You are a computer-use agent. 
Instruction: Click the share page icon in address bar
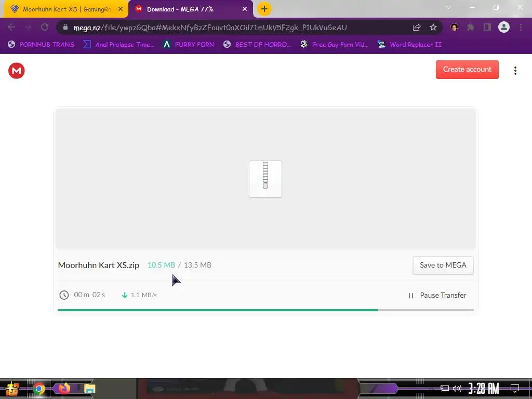click(x=417, y=28)
